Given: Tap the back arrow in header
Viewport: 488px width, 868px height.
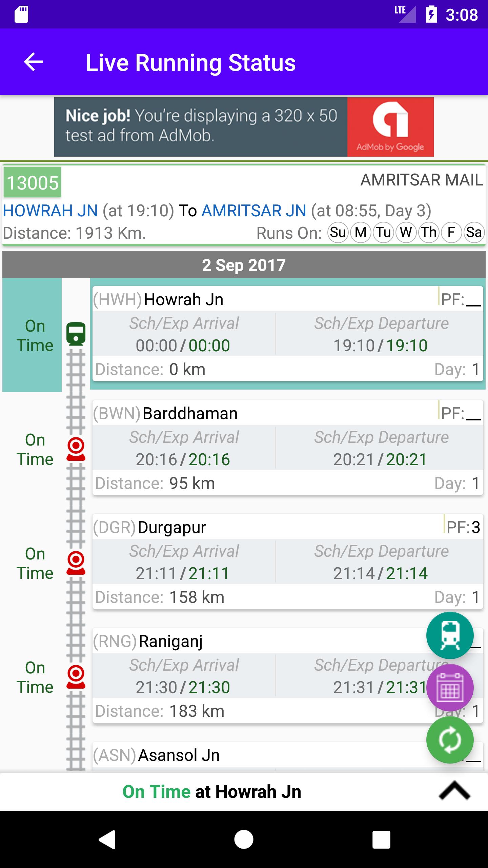Looking at the screenshot, I should 33,62.
